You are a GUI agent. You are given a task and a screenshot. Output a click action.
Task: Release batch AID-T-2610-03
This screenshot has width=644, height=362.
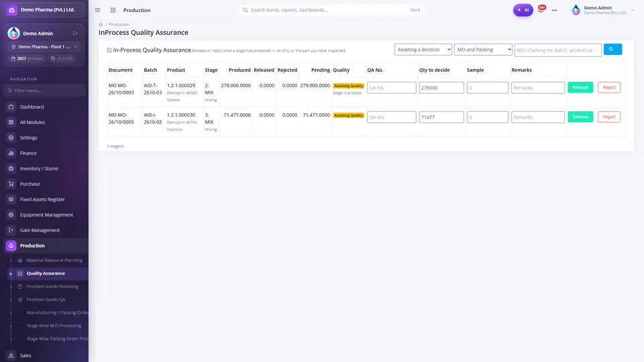coord(580,87)
